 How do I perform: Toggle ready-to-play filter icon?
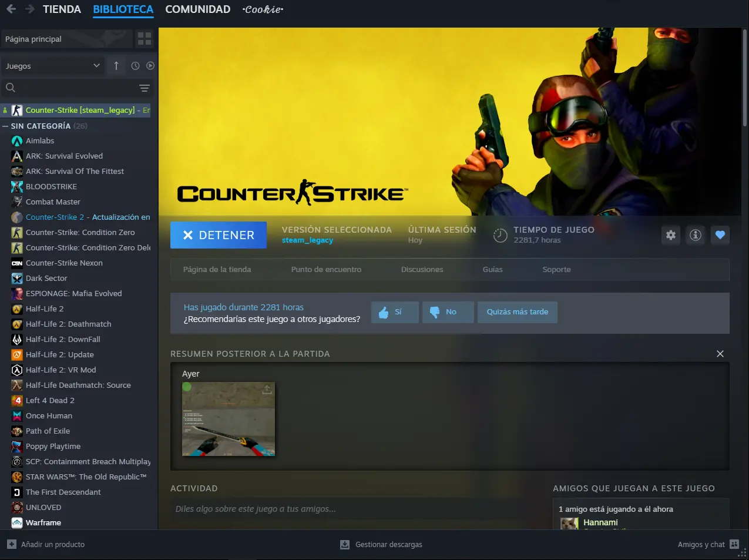pyautogui.click(x=150, y=66)
